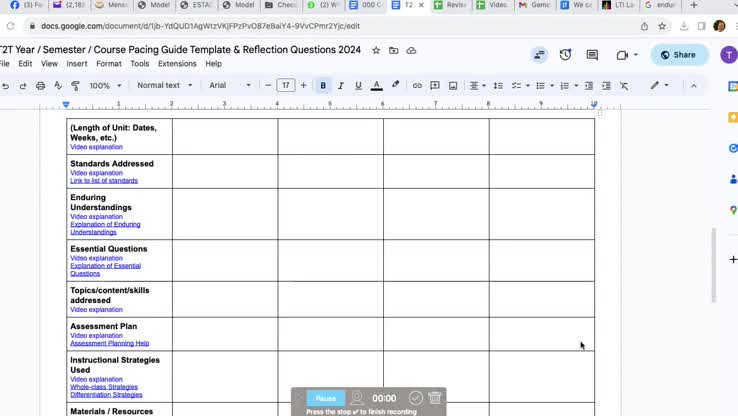This screenshot has width=738, height=416.
Task: Open the Format menu
Action: coord(109,64)
